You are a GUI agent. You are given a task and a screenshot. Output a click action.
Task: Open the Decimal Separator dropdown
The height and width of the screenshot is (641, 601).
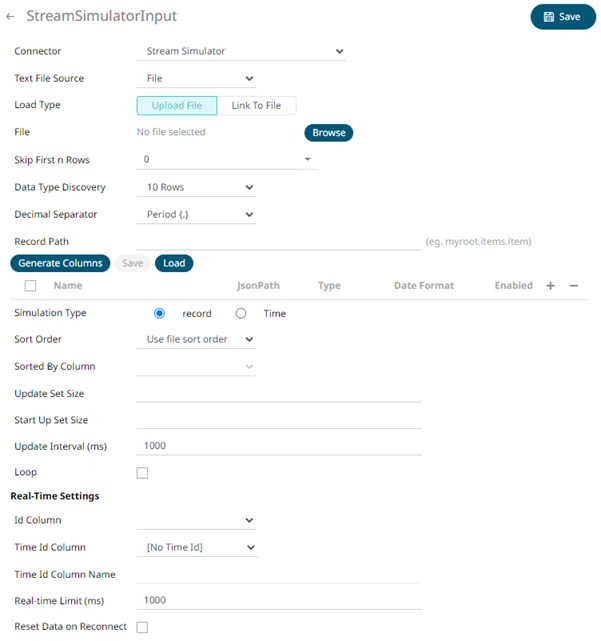click(195, 214)
